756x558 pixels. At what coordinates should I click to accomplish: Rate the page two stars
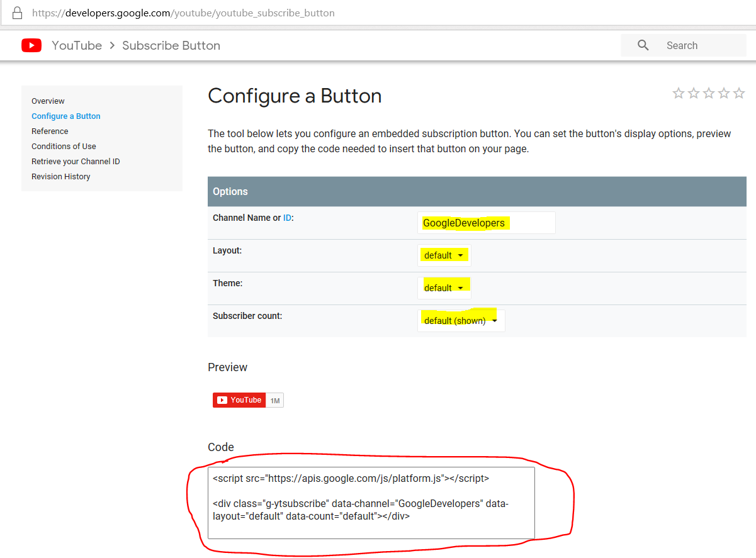(x=694, y=93)
